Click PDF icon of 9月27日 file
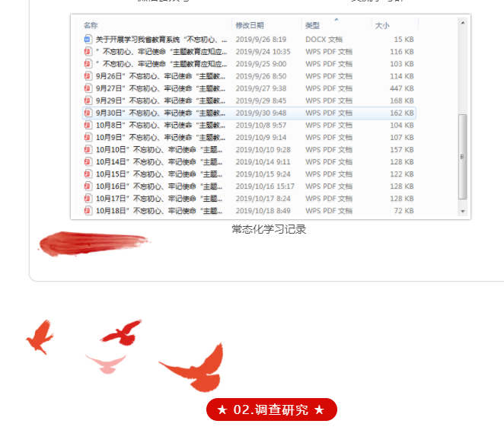This screenshot has width=504, height=427. [88, 88]
